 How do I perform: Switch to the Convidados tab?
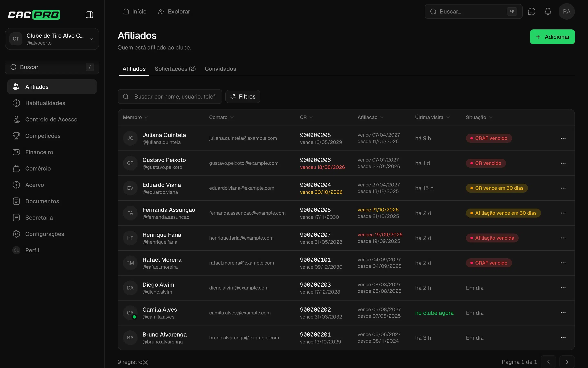point(220,69)
